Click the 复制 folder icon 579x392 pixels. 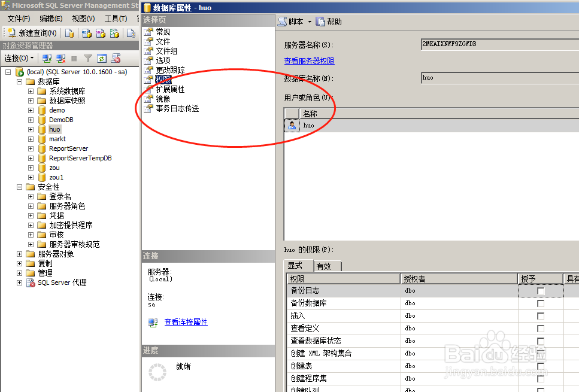tap(31, 263)
